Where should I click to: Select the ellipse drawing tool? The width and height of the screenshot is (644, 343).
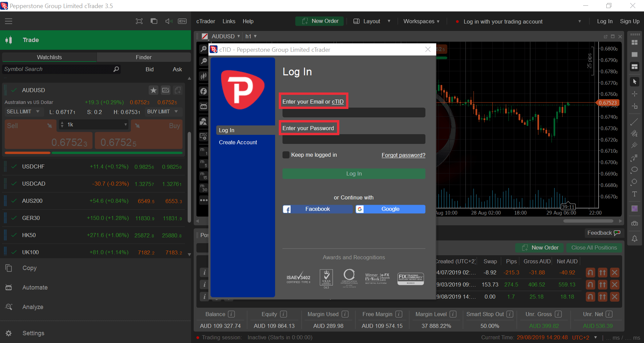coord(635,169)
